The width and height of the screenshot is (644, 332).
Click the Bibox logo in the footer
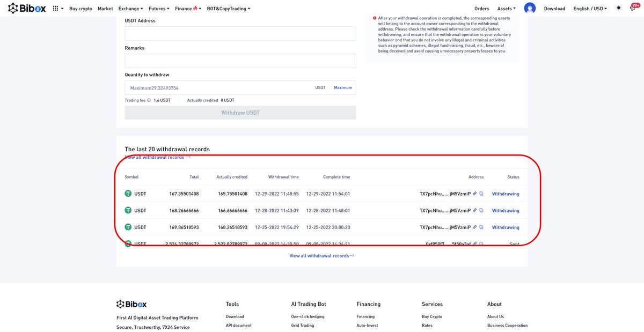pos(131,304)
